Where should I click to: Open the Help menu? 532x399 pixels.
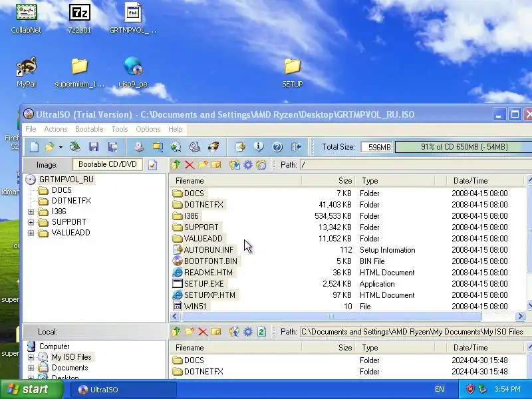coord(176,129)
